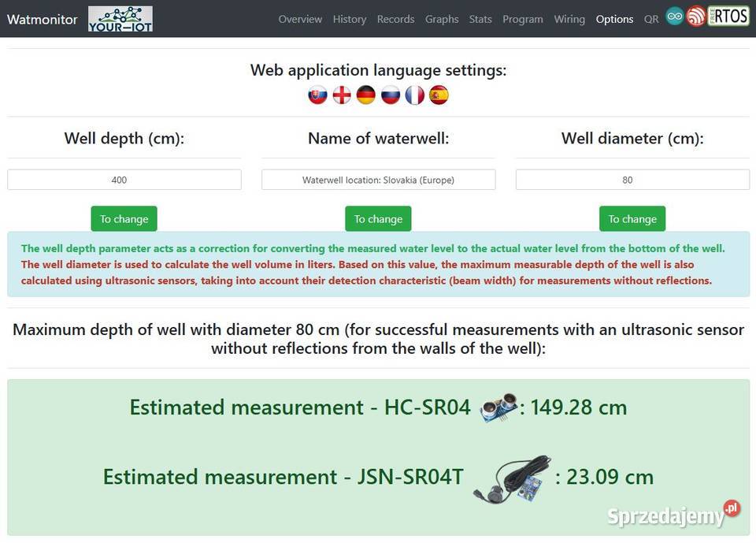Select the Options menu item
The width and height of the screenshot is (756, 543).
point(614,19)
